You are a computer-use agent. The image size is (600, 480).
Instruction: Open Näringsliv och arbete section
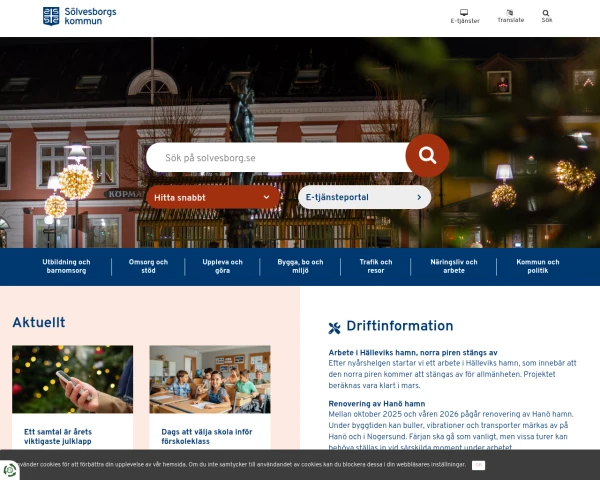coord(454,266)
